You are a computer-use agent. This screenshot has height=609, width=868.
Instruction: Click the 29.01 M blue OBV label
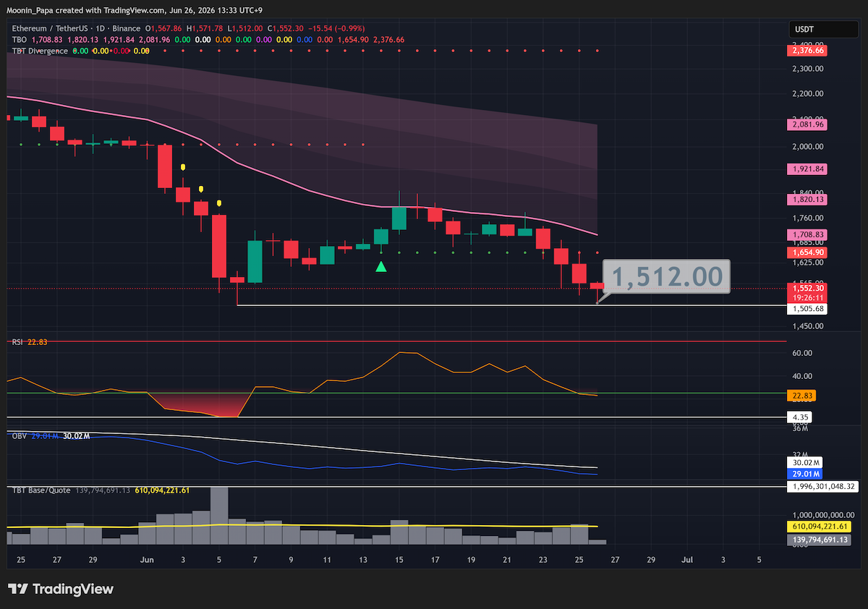click(x=807, y=473)
